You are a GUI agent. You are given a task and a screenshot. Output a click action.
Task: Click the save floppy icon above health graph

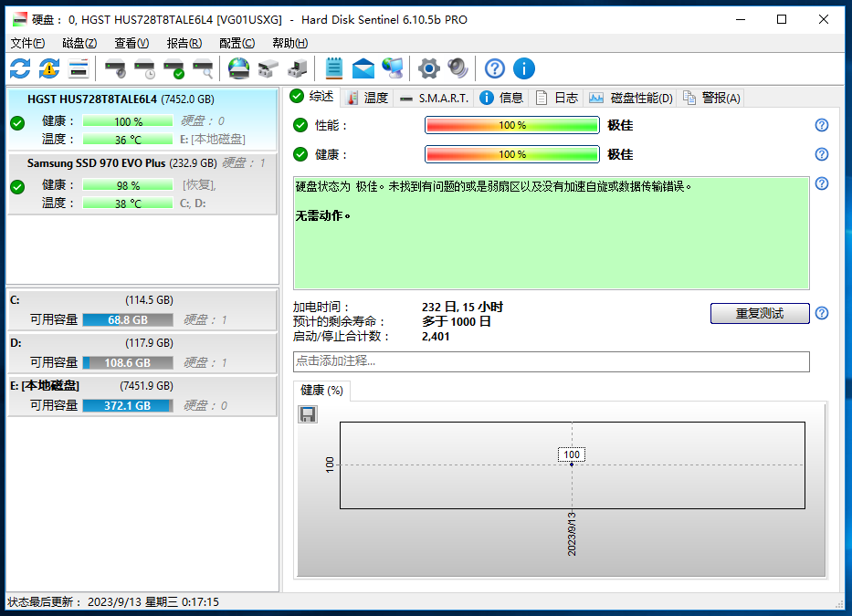[308, 414]
